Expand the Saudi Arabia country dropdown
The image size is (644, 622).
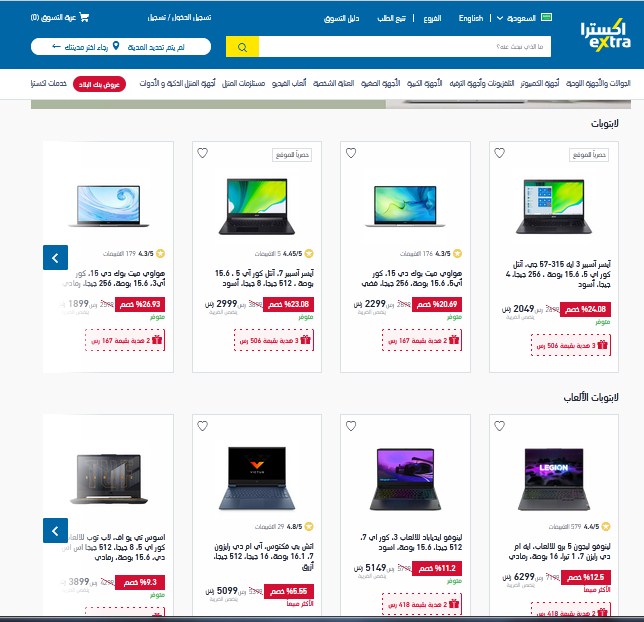516,18
